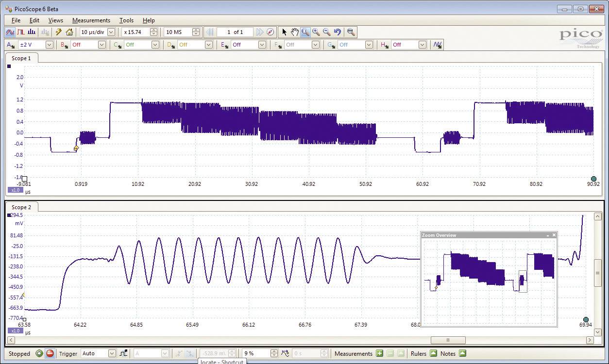Click the Zoom to 100% icon

click(351, 32)
